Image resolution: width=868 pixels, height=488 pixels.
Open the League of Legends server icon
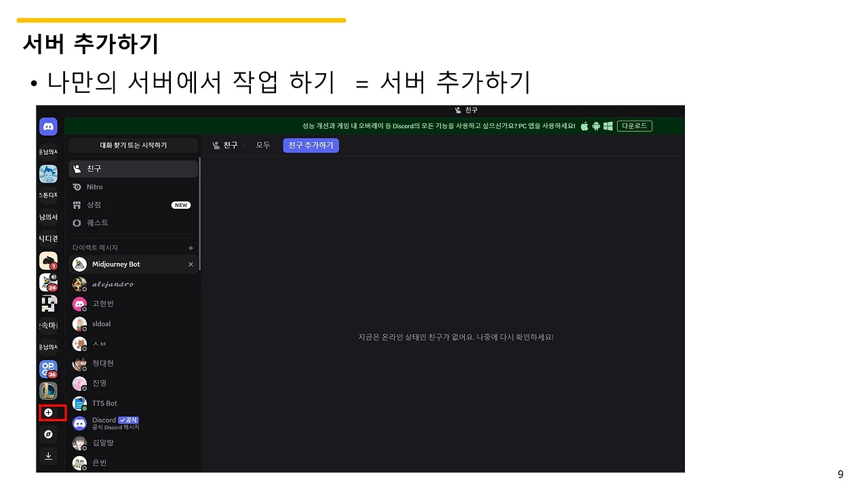tap(48, 391)
